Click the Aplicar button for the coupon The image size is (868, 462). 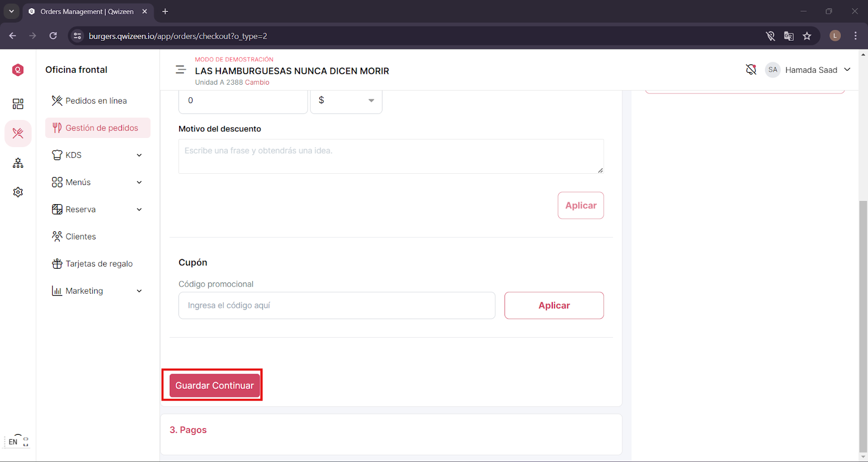(554, 306)
